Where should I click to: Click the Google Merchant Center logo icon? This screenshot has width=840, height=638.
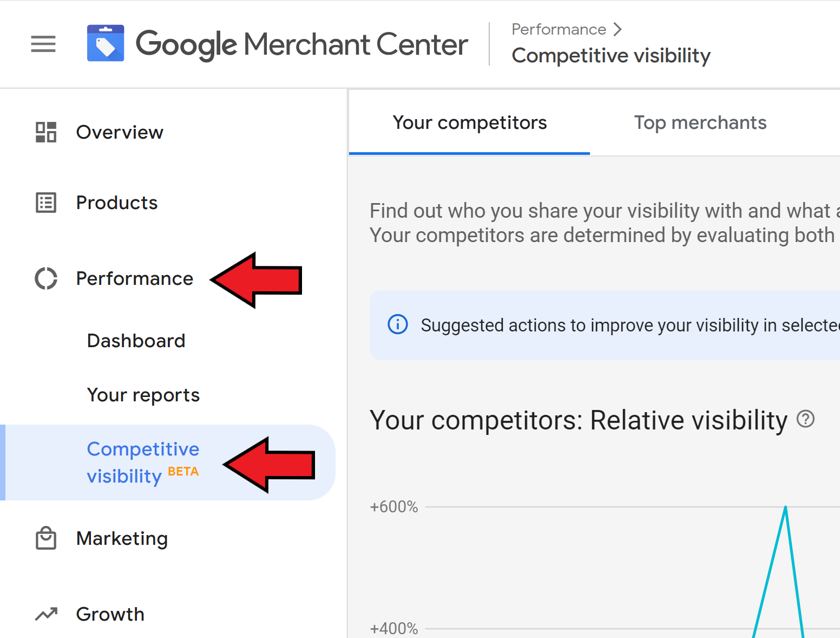tap(106, 43)
